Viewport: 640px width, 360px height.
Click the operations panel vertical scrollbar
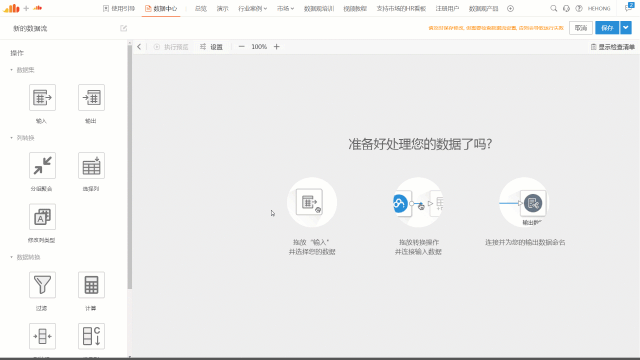130,167
